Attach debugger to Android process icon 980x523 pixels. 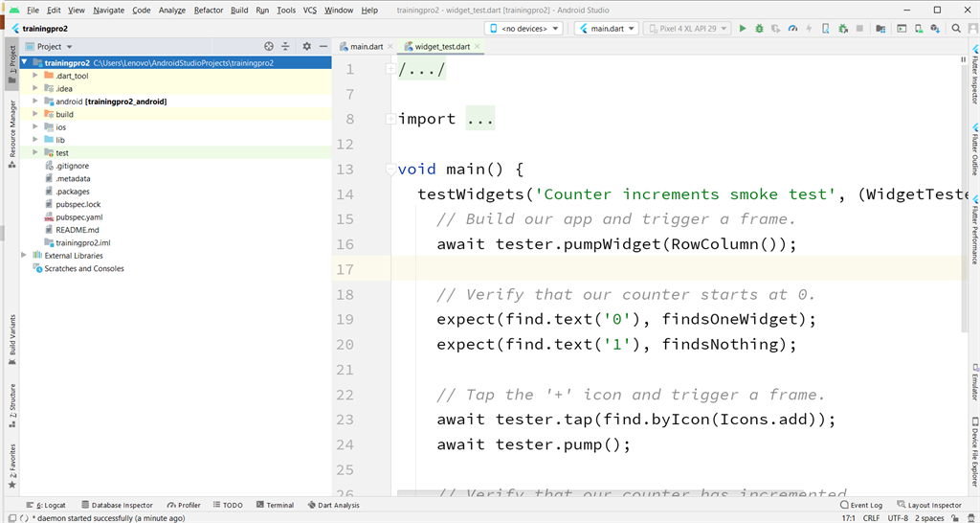(x=842, y=28)
